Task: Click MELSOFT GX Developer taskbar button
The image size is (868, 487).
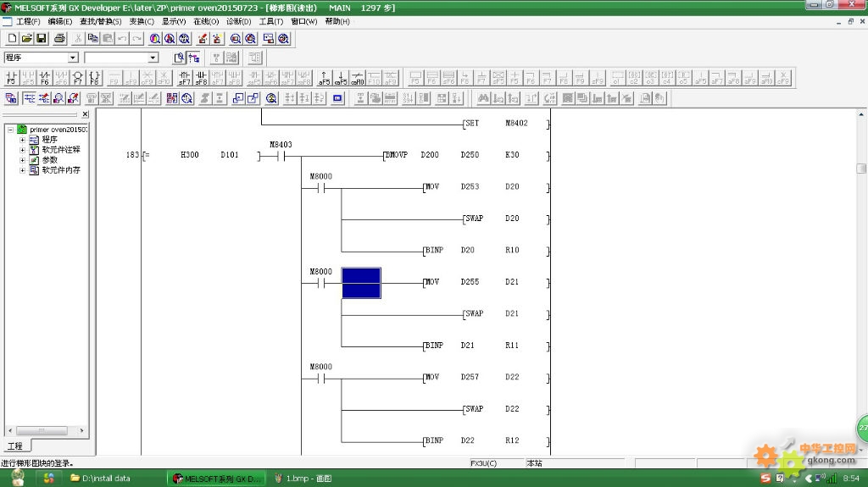Action: click(217, 479)
